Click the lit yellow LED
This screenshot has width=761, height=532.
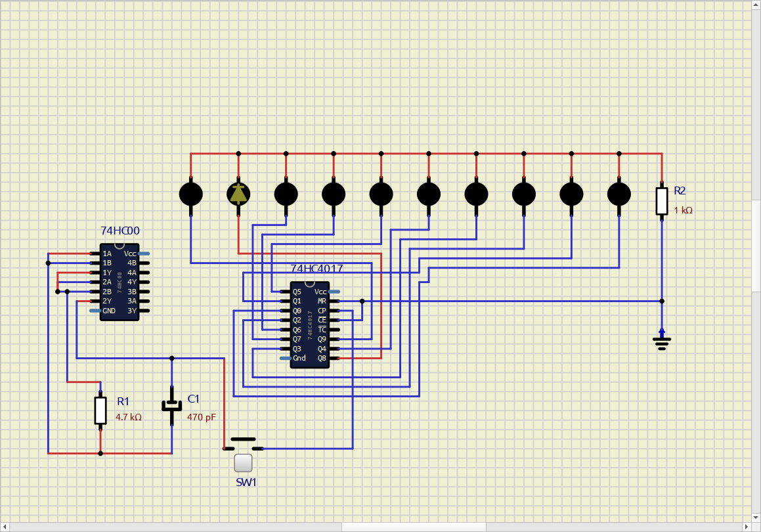tap(238, 194)
